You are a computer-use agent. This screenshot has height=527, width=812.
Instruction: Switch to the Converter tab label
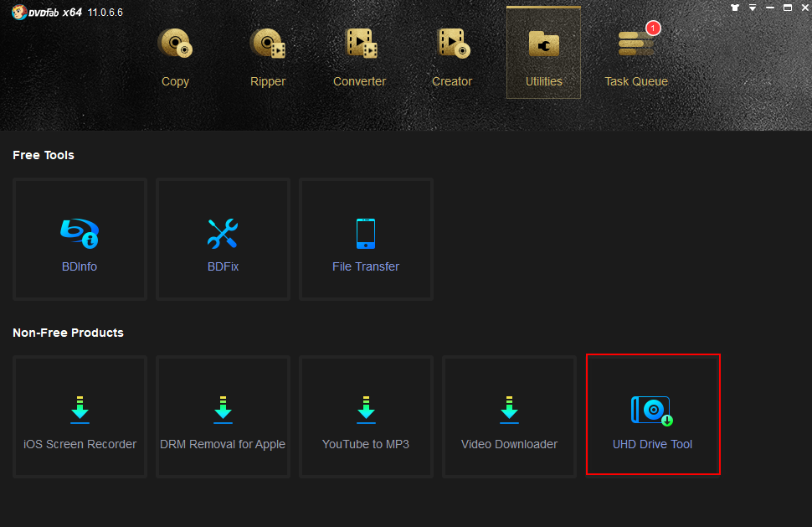(359, 81)
